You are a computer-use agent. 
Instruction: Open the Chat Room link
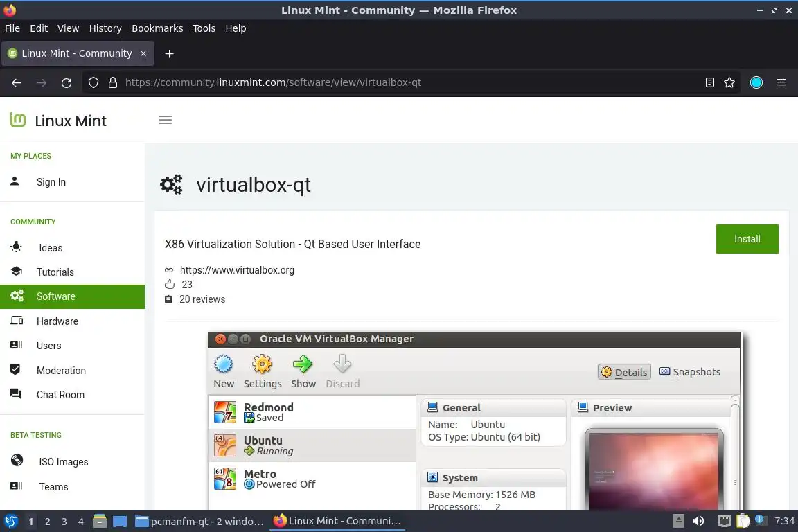(x=60, y=395)
